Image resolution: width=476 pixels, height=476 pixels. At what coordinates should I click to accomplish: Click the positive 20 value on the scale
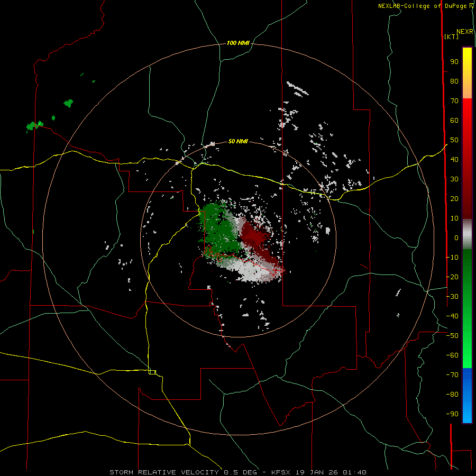pos(454,199)
